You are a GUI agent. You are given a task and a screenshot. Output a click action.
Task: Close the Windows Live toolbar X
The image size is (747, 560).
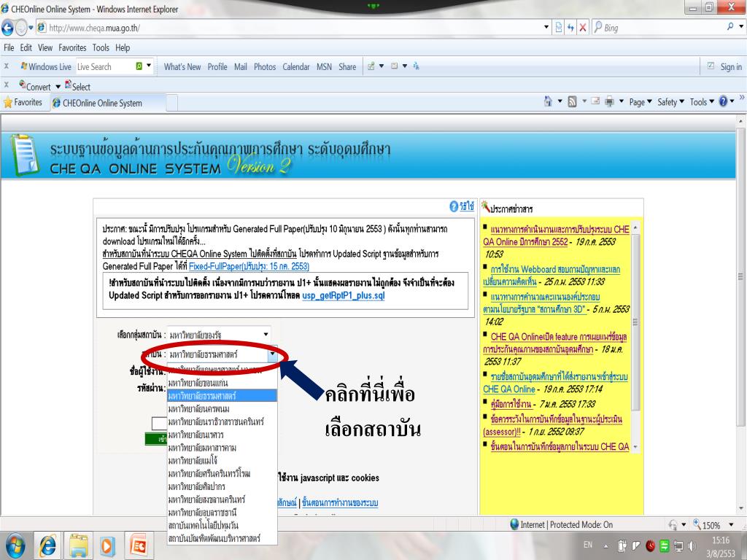(x=6, y=66)
